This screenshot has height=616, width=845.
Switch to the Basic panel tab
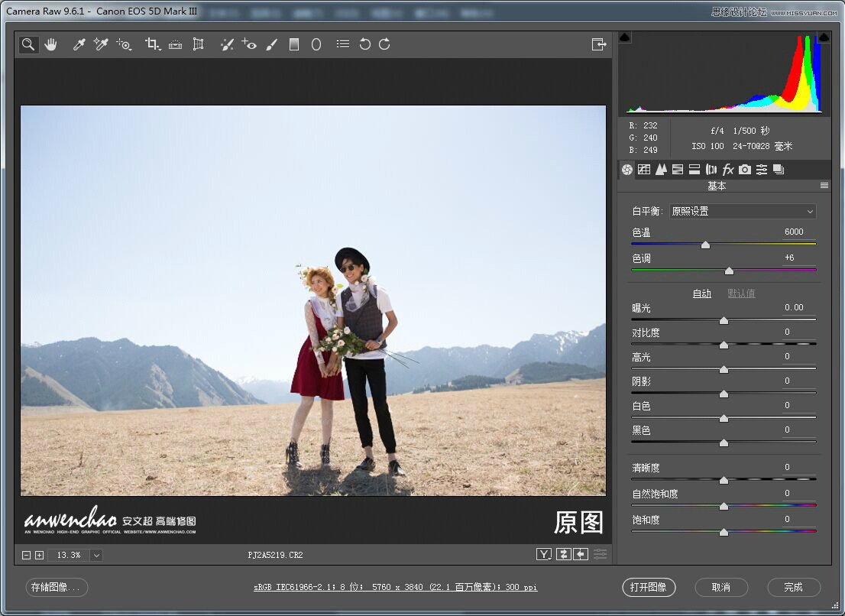tap(626, 170)
